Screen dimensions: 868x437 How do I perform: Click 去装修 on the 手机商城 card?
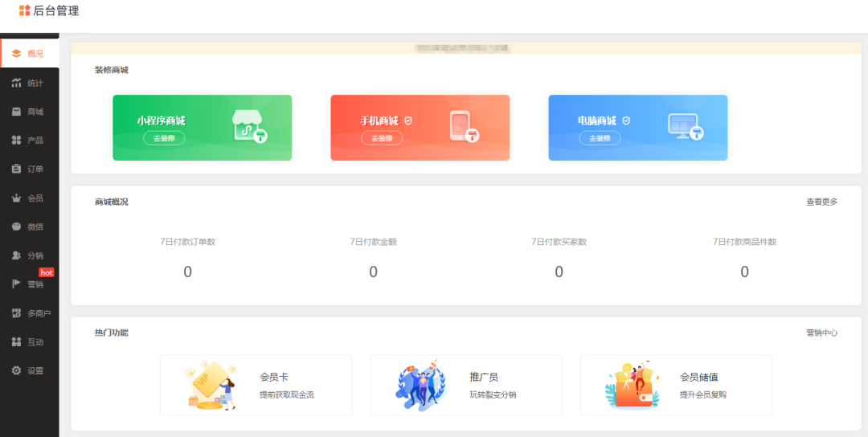pos(382,138)
